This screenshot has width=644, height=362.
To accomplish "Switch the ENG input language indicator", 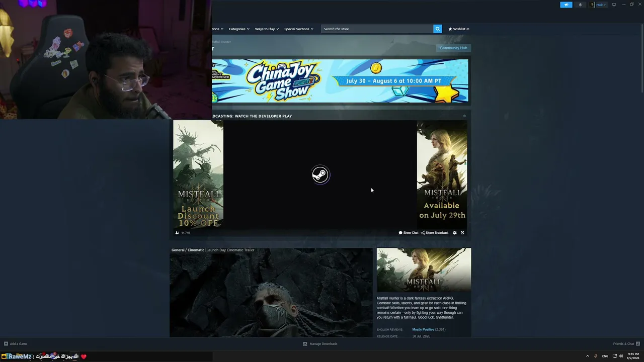I will point(605,356).
